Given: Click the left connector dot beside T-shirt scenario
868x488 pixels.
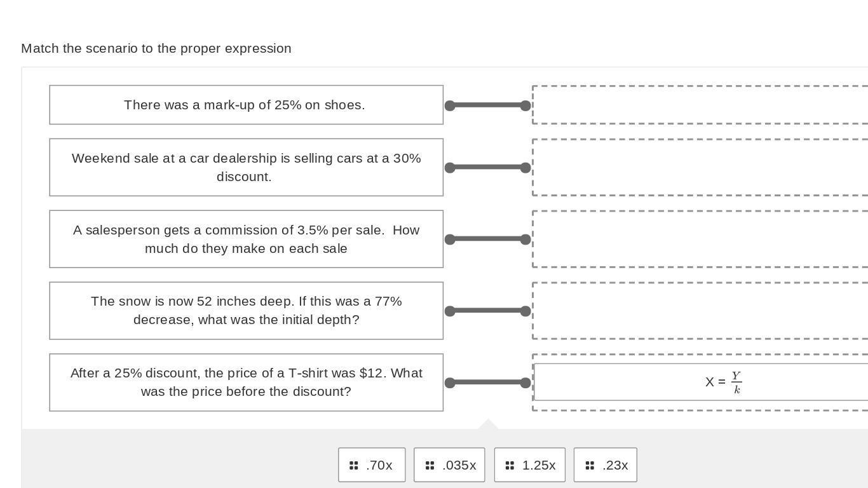Looking at the screenshot, I should pyautogui.click(x=450, y=383).
